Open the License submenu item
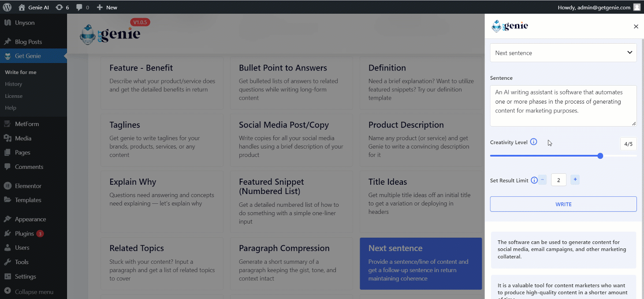This screenshot has width=644, height=299. tap(14, 96)
